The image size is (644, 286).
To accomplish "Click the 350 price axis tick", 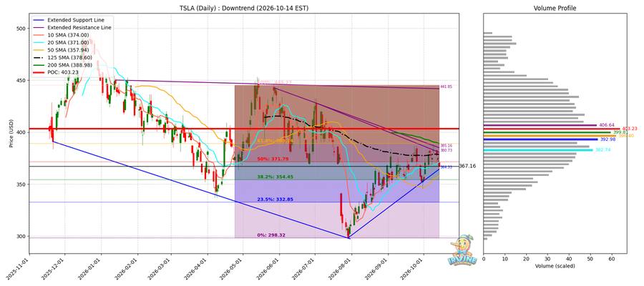I will click(22, 184).
